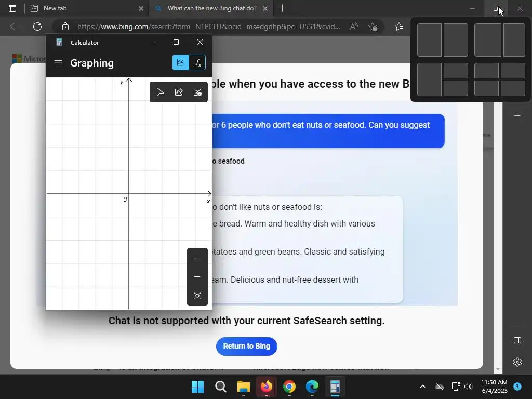Open a new tab in Edge
Viewport: 532px width, 399px height.
pyautogui.click(x=282, y=8)
